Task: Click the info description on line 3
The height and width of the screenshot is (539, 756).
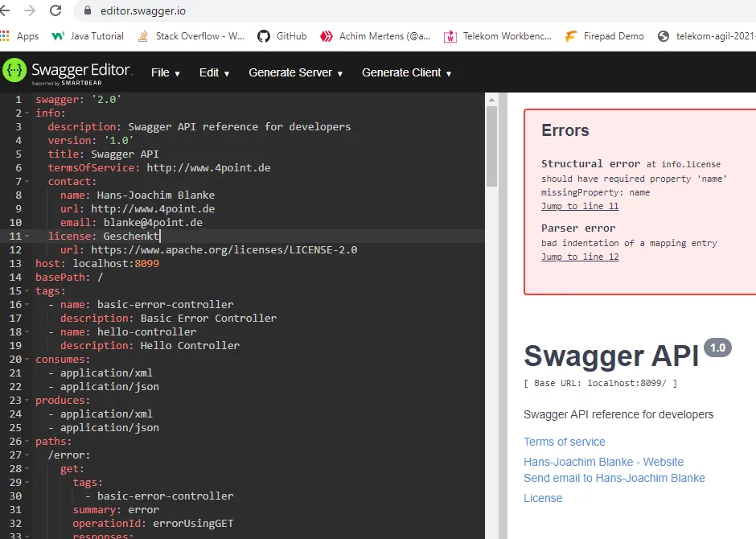Action: coord(199,127)
